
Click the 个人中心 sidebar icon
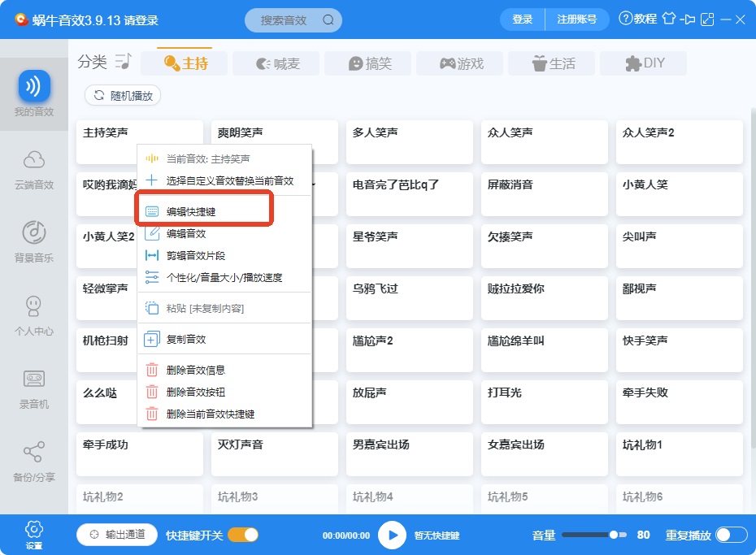pos(34,306)
